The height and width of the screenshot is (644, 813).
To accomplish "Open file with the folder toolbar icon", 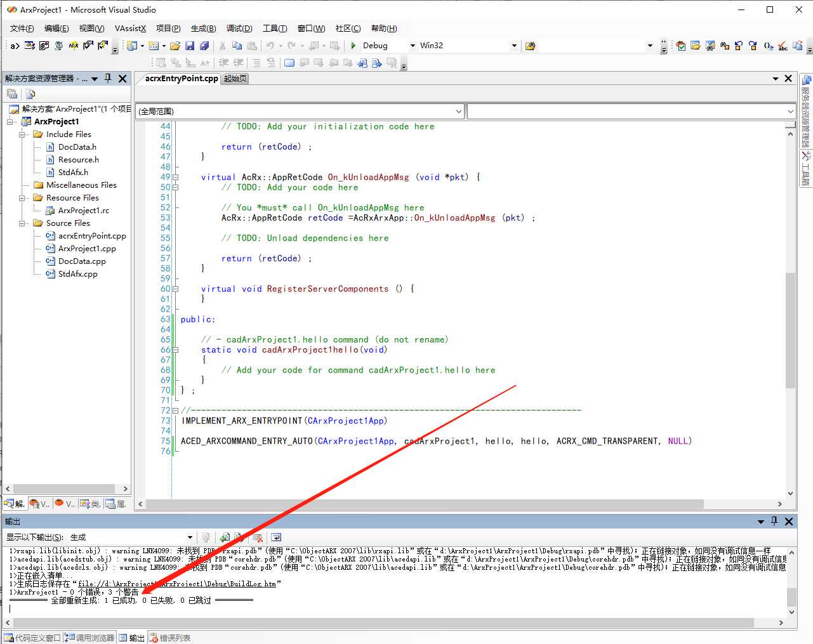I will point(175,46).
